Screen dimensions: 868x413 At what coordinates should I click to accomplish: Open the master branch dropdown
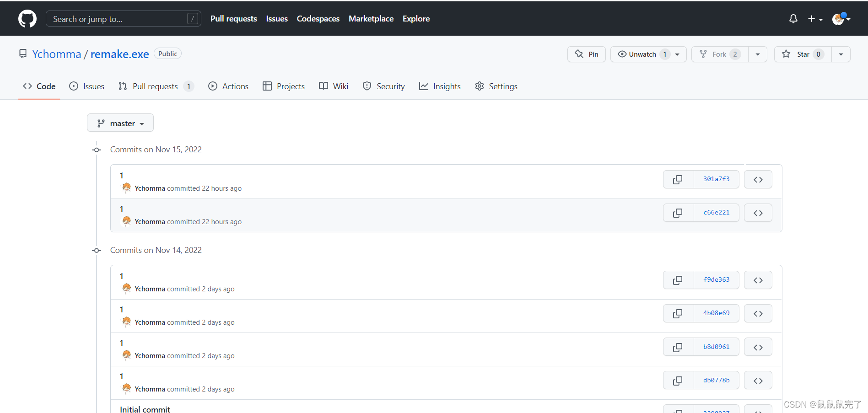pos(120,123)
